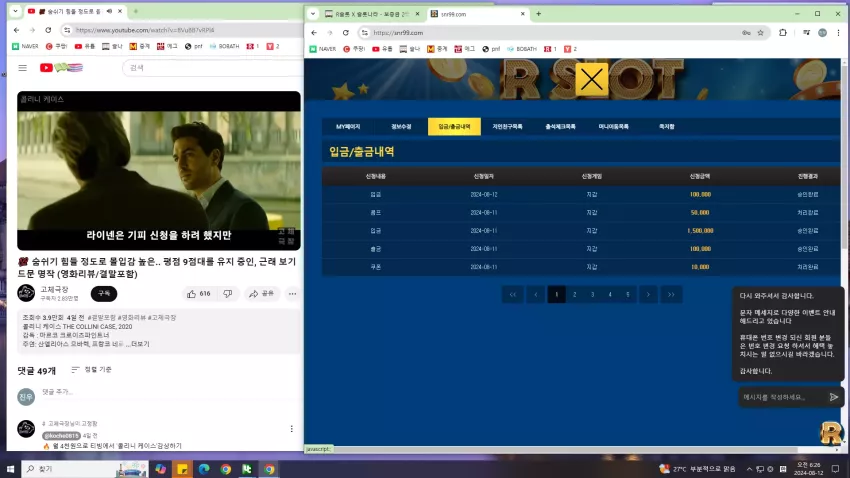The image size is (850, 478).
Task: Open tab search dropdown in YouTube window
Action: [15, 11]
